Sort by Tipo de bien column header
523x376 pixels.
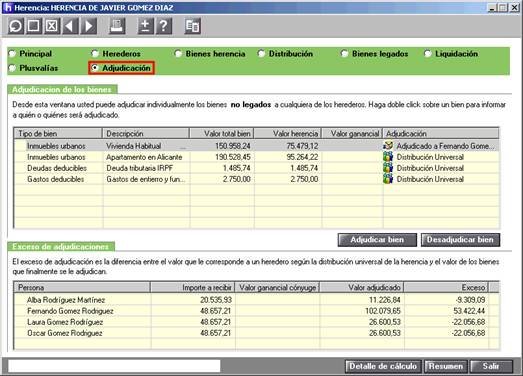[58, 133]
